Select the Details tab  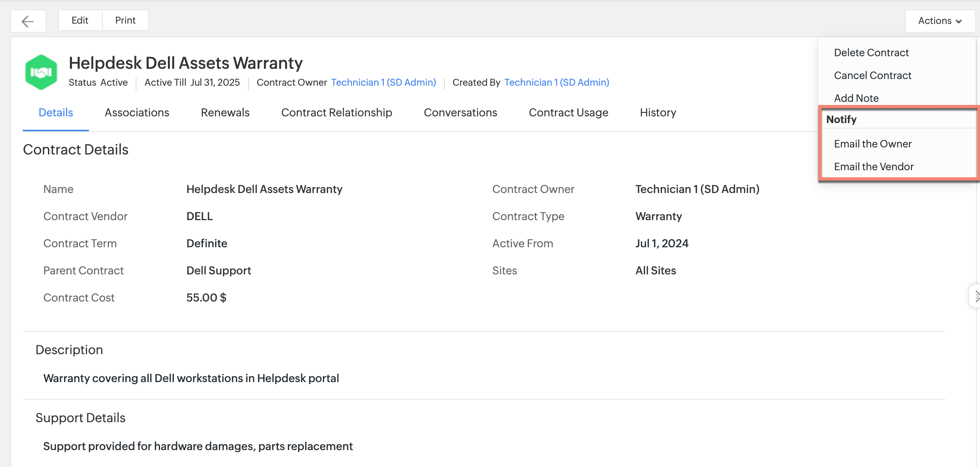tap(56, 113)
